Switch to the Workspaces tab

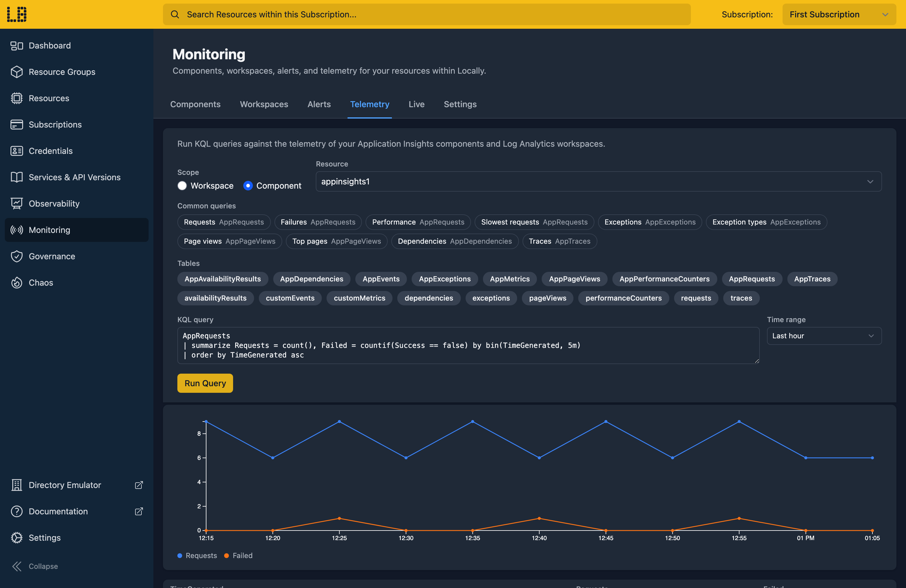[264, 104]
